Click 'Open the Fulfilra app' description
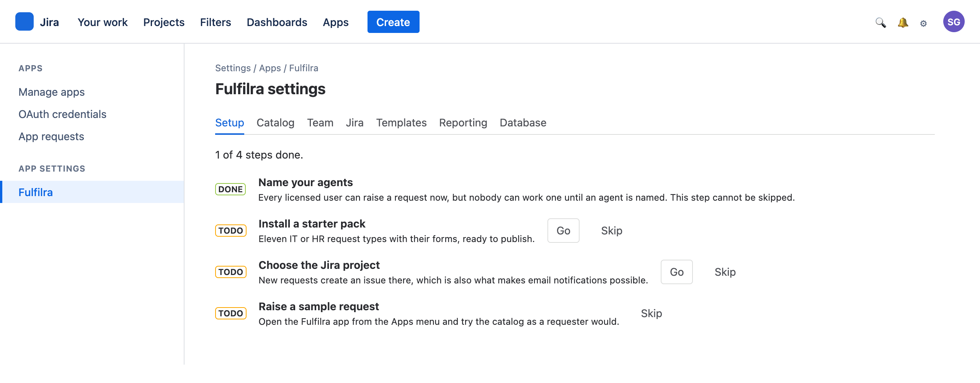The height and width of the screenshot is (383, 980). pos(439,322)
